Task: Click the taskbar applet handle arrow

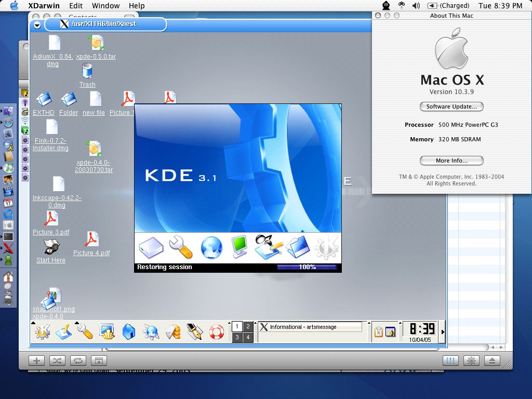Action: pyautogui.click(x=256, y=323)
